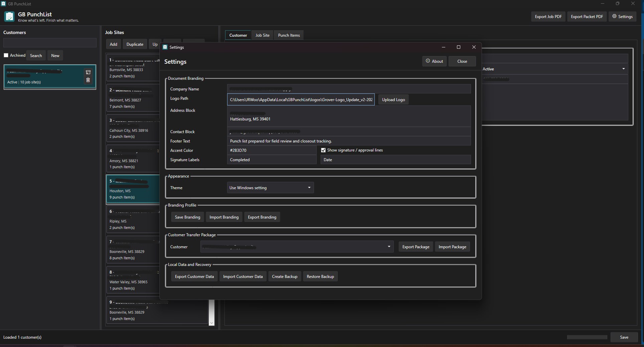Screen dimensions: 644x347
Task: Click the Company Name field
Action: (x=349, y=89)
